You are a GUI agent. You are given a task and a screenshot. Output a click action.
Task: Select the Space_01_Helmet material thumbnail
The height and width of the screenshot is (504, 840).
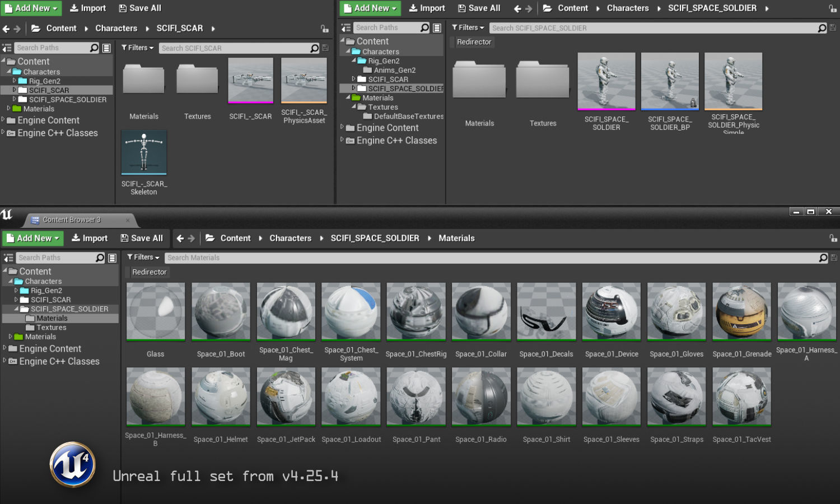(x=221, y=396)
